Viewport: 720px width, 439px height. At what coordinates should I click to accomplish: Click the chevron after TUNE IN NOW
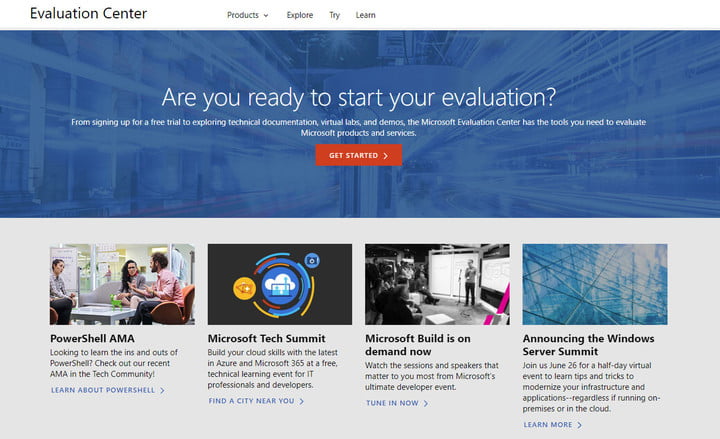point(426,403)
